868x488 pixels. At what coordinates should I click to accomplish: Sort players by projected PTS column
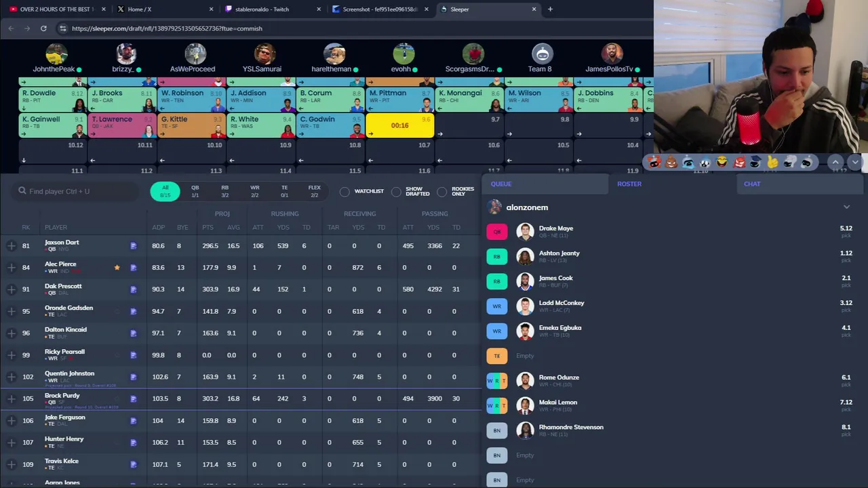point(208,228)
